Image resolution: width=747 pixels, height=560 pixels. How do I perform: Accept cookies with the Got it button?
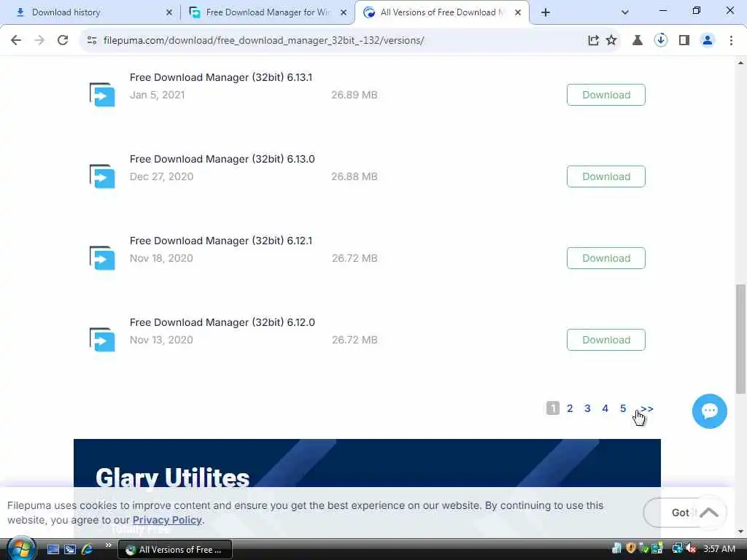point(679,513)
